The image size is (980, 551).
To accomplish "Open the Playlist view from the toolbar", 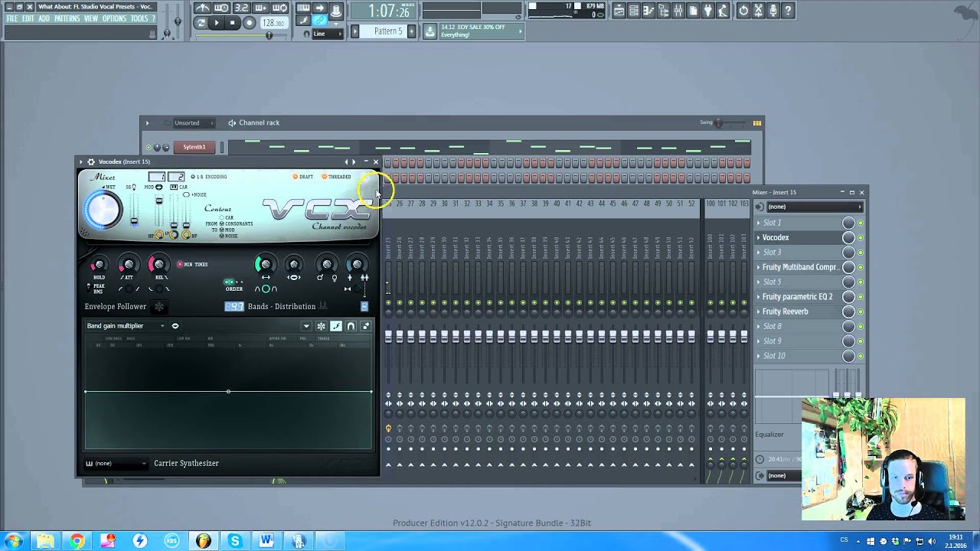I will tap(619, 11).
